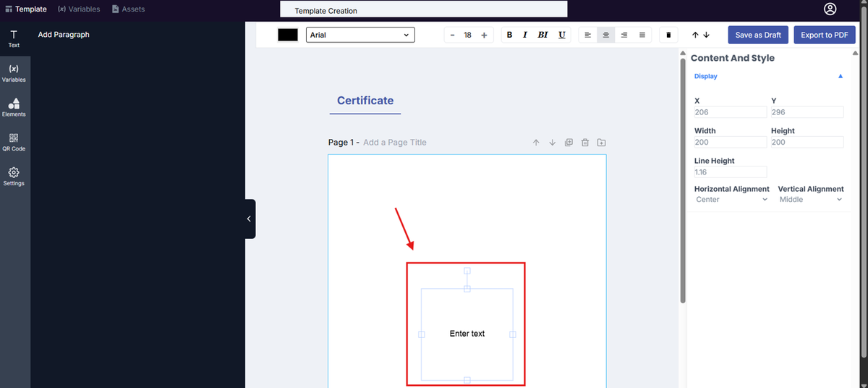Decrease font size with minus button
Viewport: 868px width, 388px height.
point(452,35)
